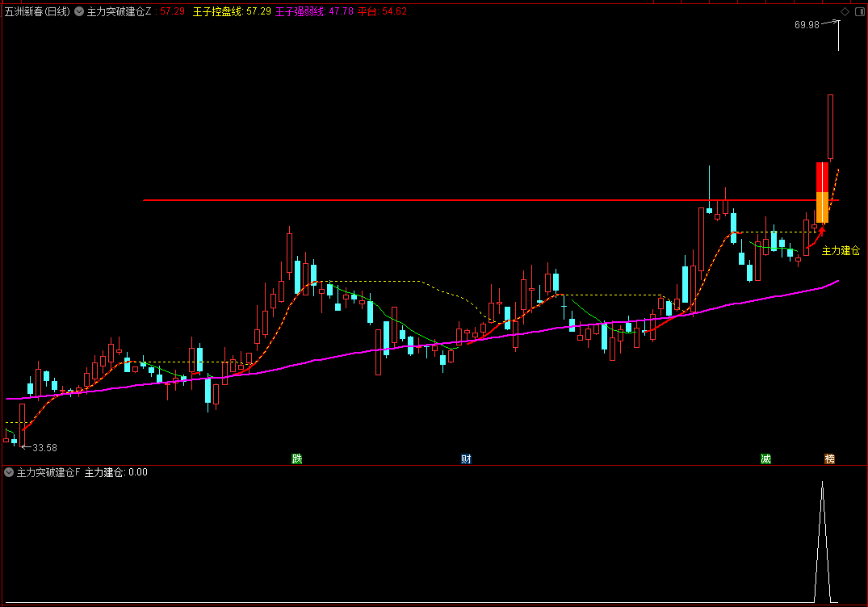Open the 主力突破建仓Z indicator dropdown arrow
The height and width of the screenshot is (607, 868).
tap(79, 12)
